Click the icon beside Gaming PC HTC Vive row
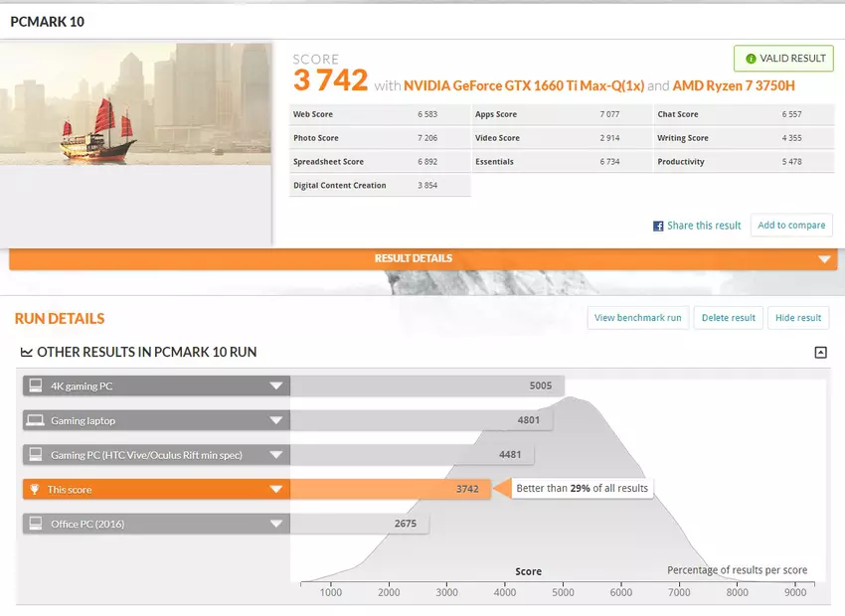Screen dimensions: 845x616 pos(35,455)
